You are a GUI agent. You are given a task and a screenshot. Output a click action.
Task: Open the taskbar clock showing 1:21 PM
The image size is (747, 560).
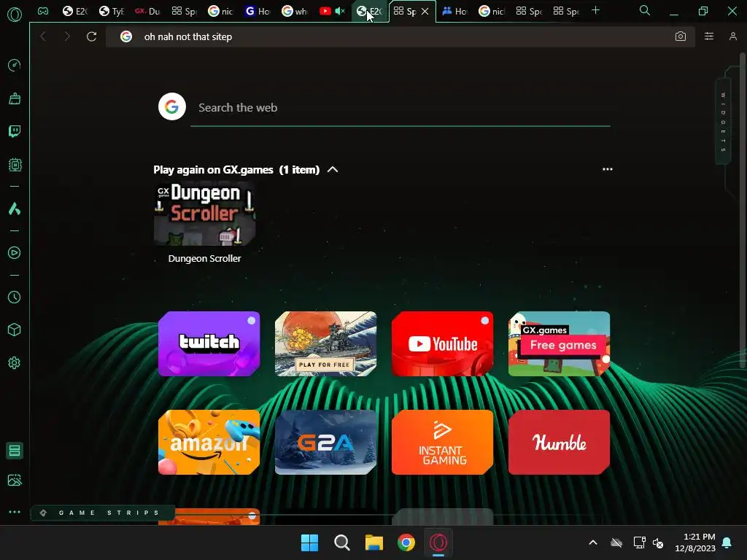[695, 542]
